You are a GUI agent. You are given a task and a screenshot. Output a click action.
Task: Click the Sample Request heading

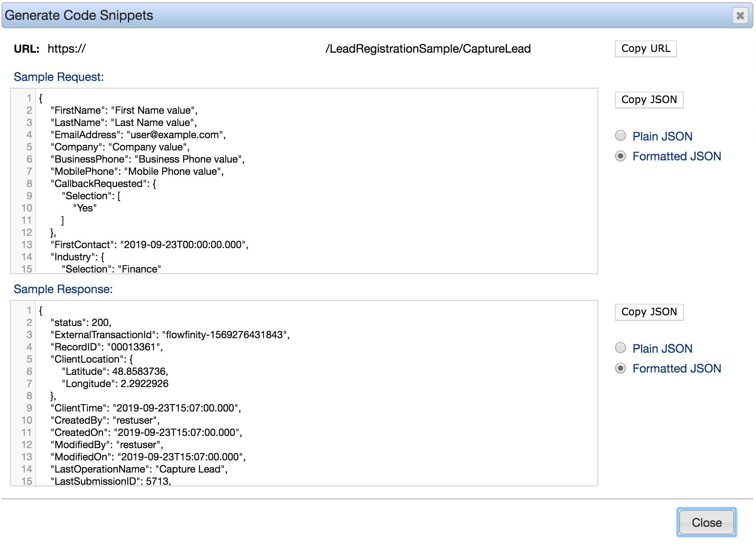[58, 77]
